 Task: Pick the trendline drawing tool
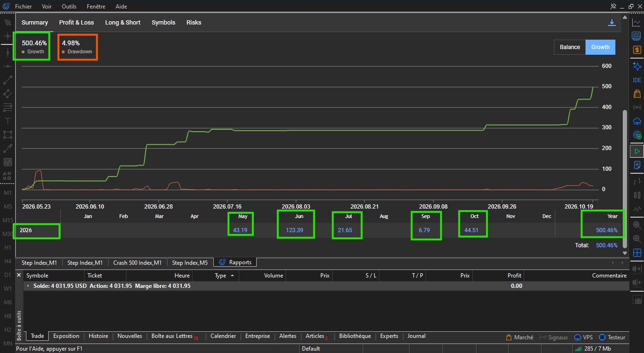(8, 80)
